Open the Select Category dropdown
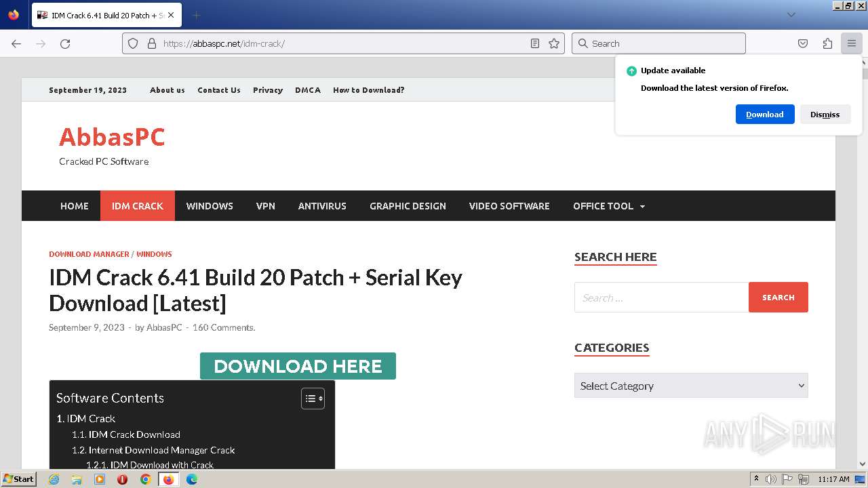 coord(691,386)
